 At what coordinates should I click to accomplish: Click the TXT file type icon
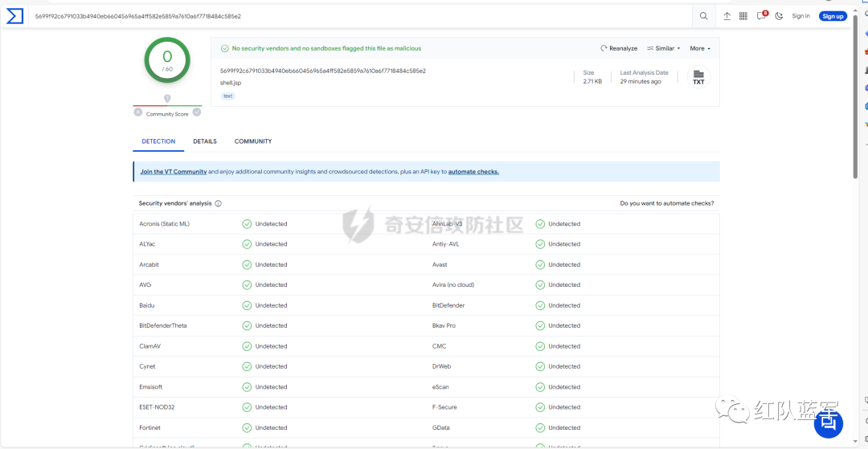(698, 77)
